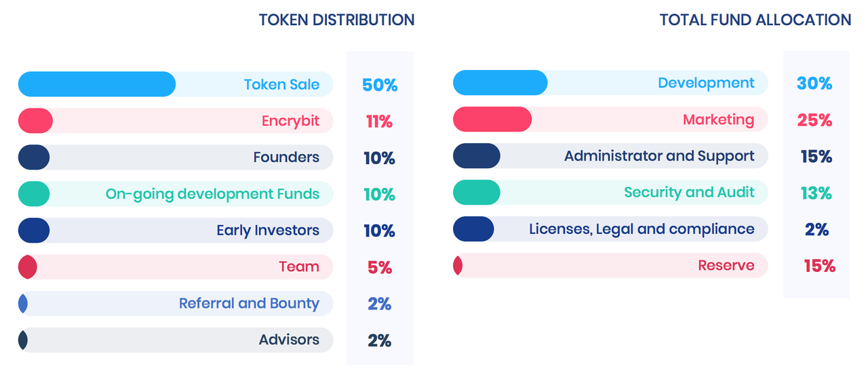Select the Encrybit bar fill
Screen dimensions: 868x377
click(35, 121)
